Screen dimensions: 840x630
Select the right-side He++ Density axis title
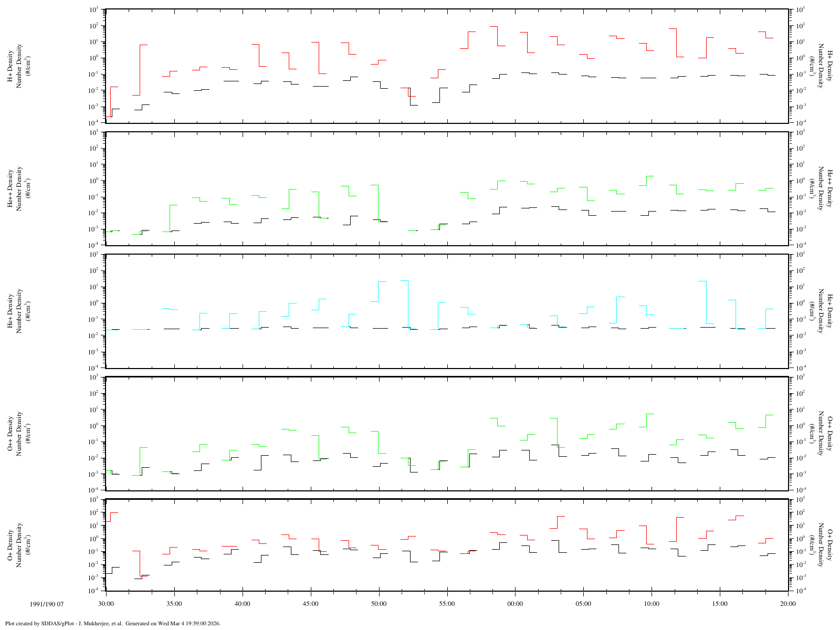(x=830, y=188)
